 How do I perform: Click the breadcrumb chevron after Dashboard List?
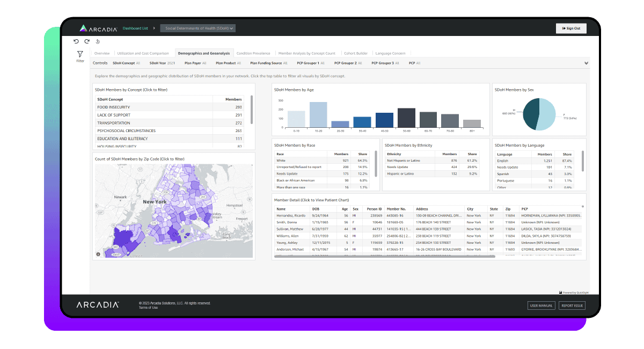pyautogui.click(x=155, y=28)
